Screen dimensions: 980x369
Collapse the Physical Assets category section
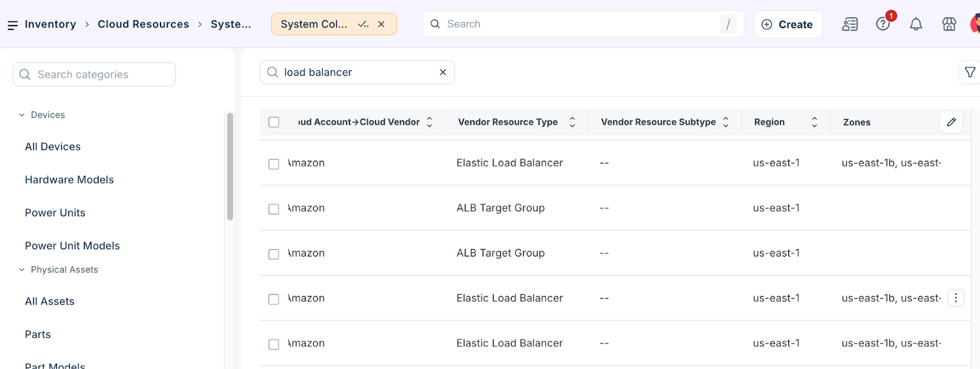[22, 270]
